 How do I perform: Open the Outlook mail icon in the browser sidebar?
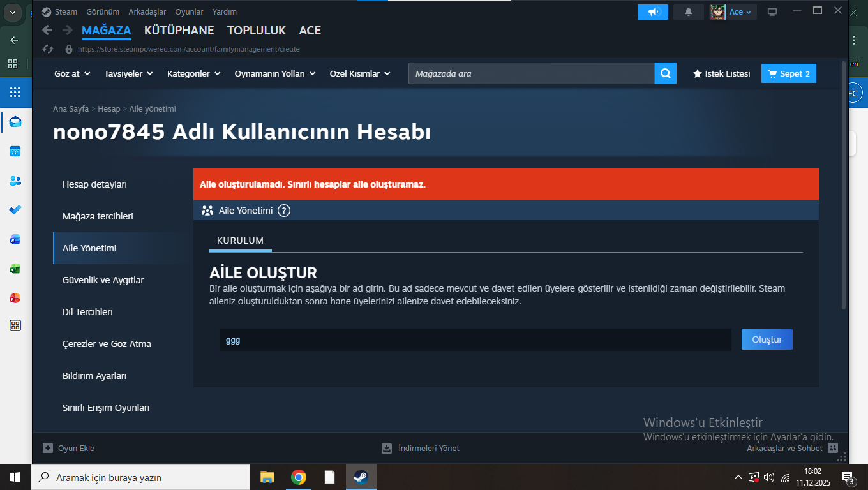[x=15, y=122]
